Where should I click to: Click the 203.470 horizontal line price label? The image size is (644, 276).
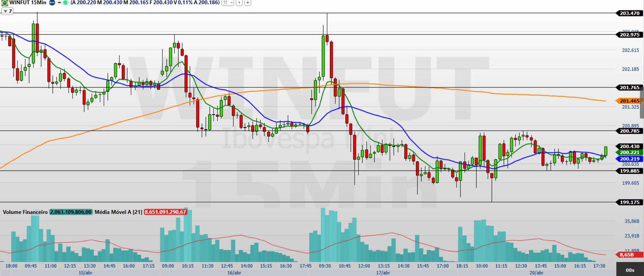pos(629,13)
